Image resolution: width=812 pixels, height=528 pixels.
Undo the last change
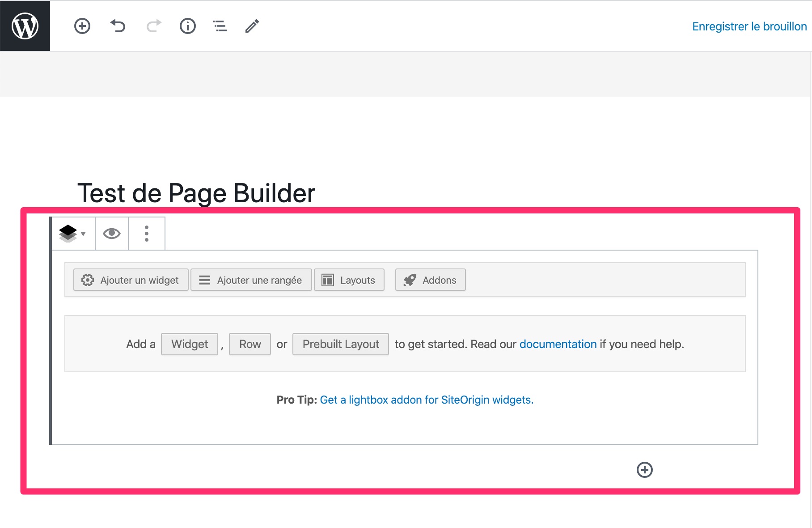pos(117,26)
